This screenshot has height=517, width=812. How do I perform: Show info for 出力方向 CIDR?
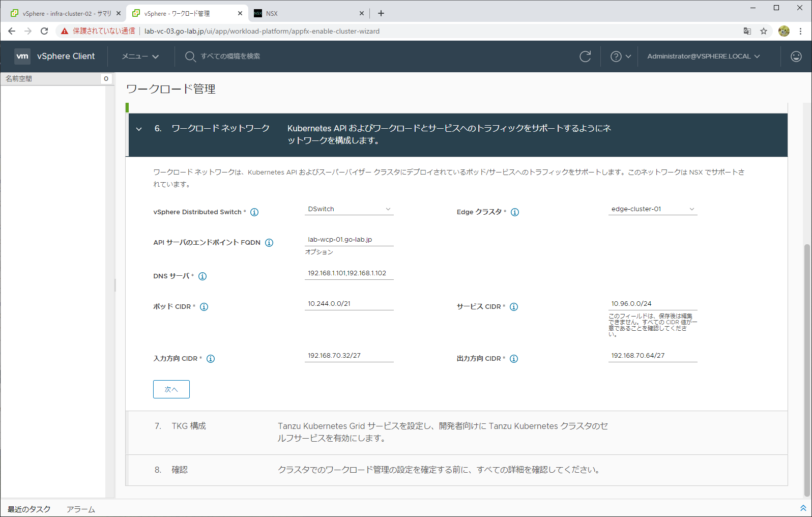(514, 359)
